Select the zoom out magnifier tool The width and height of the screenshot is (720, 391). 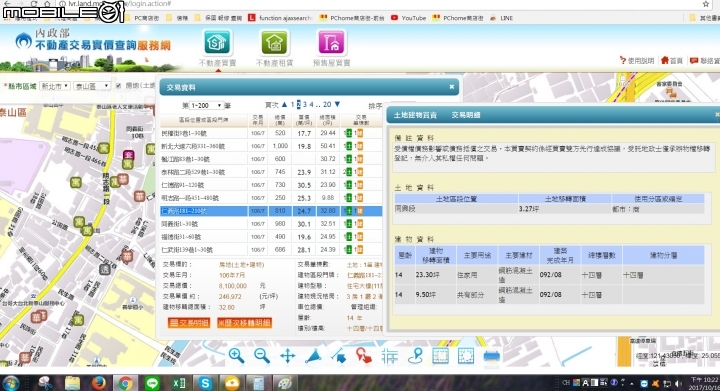[262, 356]
